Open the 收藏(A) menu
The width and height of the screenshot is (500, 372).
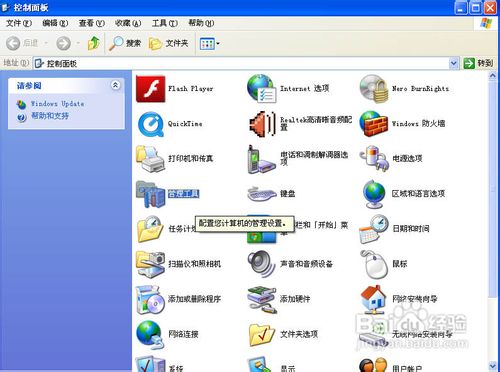click(128, 23)
